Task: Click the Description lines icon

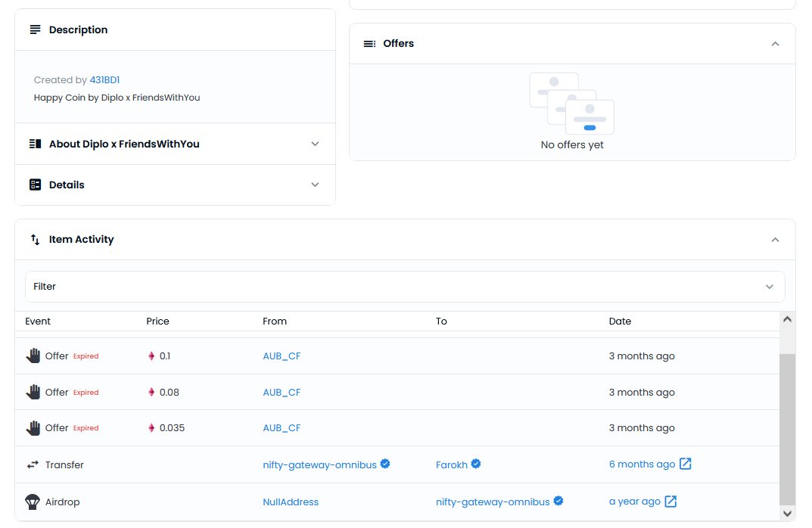Action: 36,30
